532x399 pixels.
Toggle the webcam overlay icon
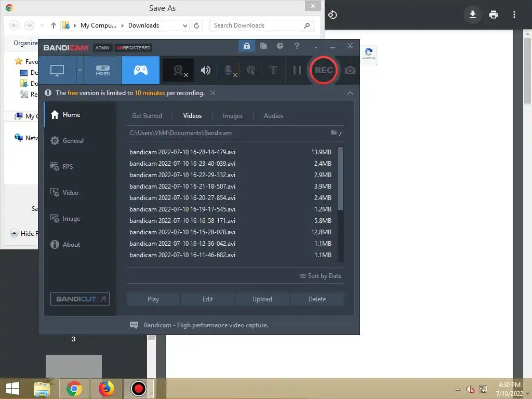point(179,70)
